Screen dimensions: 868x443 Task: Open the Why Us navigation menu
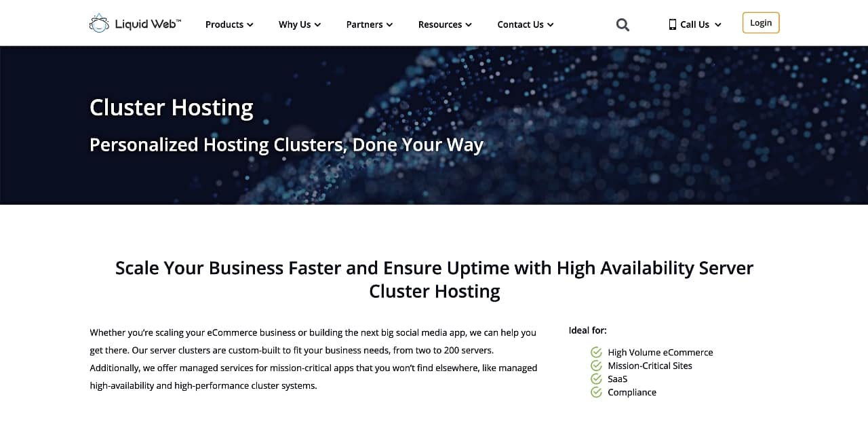[x=295, y=24]
